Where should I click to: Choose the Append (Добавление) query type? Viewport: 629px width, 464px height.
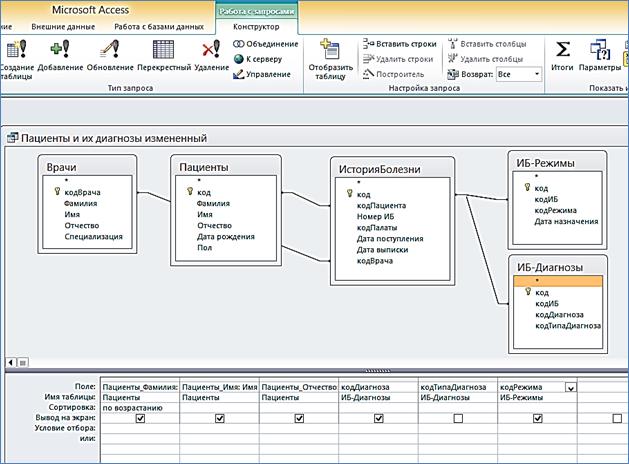(60, 55)
